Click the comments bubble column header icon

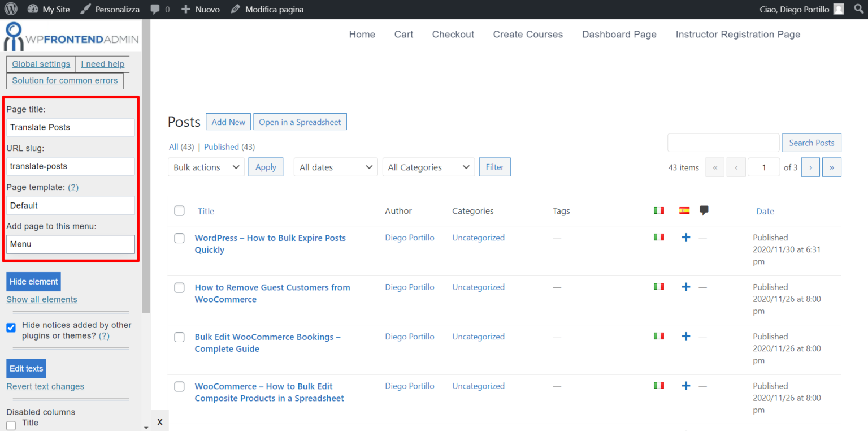point(704,210)
